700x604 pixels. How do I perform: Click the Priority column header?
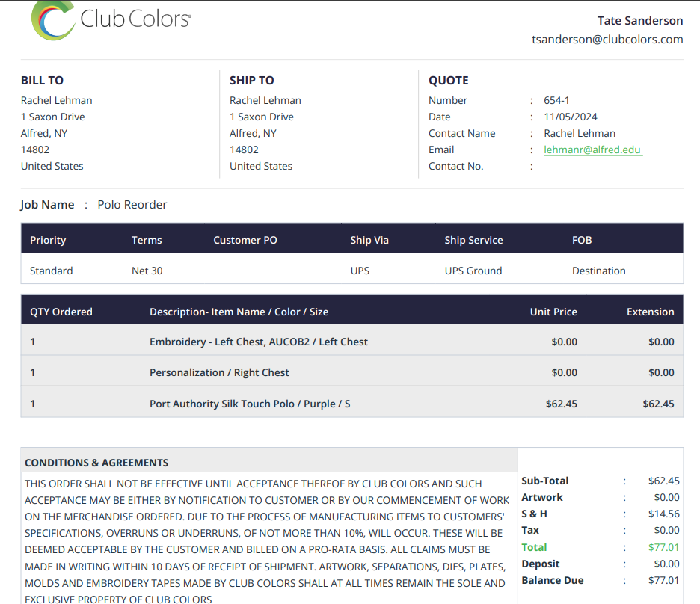coord(48,240)
